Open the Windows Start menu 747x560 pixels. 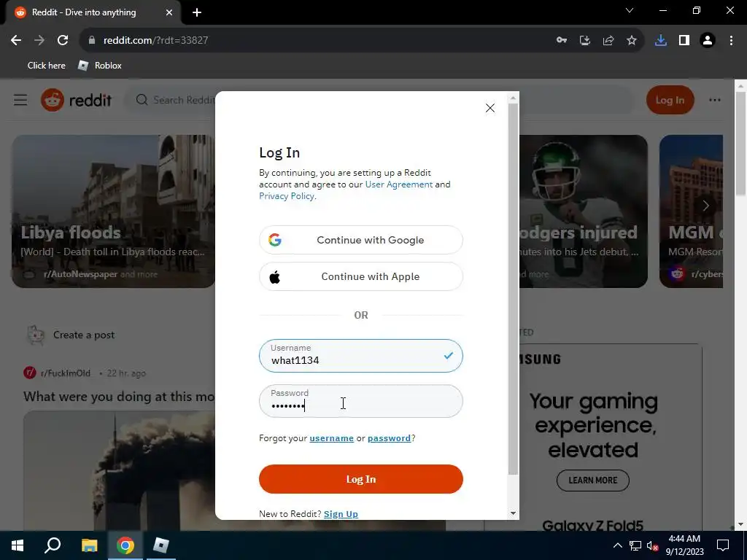[x=18, y=545]
